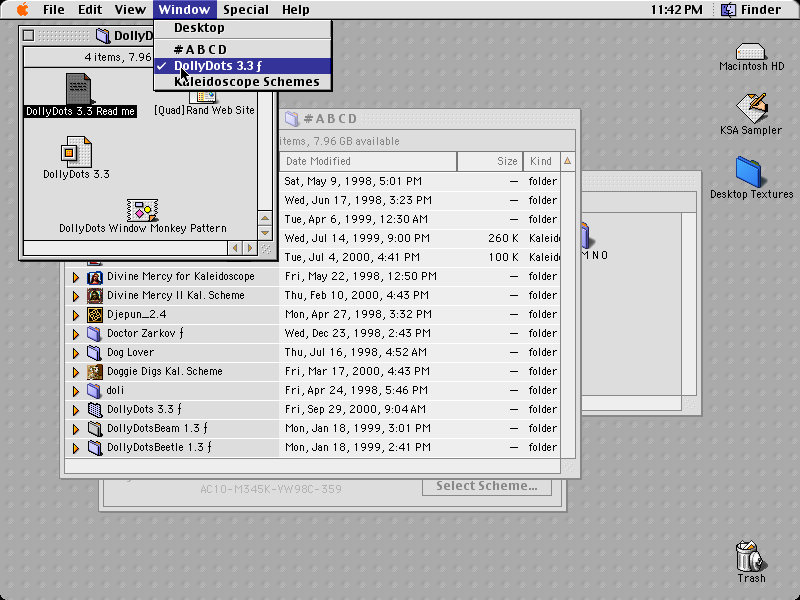Click the Select Scheme... button

coord(487,486)
